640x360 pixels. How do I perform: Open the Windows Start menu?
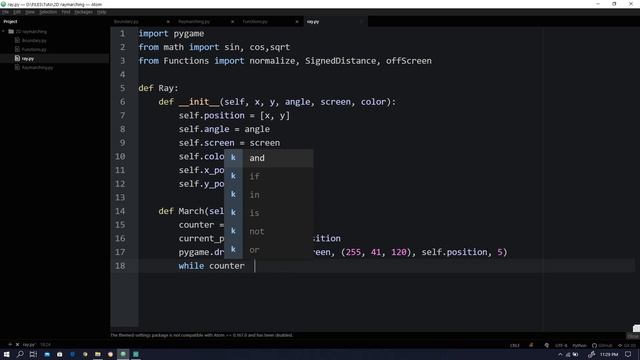(7, 354)
